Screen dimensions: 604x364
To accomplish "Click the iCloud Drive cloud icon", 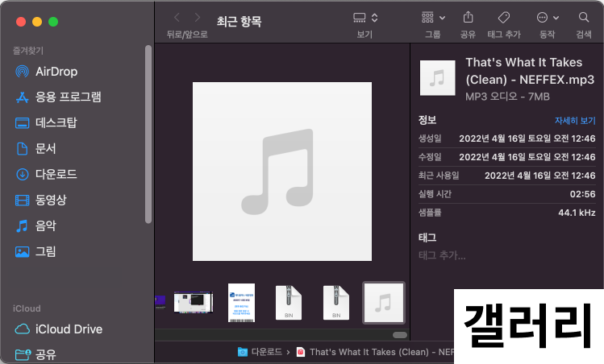I will click(x=22, y=329).
